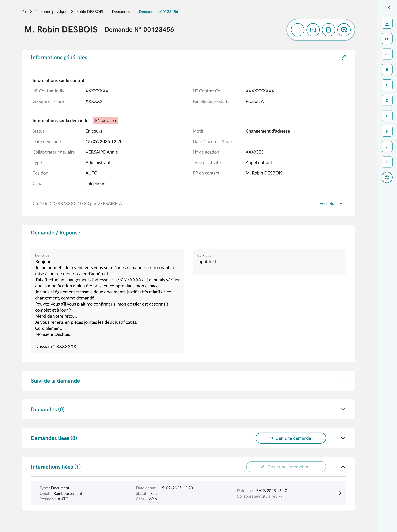Click the breadcrumb home icon

(24, 12)
